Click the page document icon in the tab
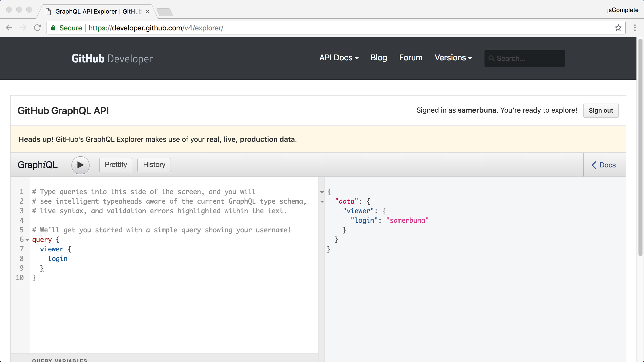 [x=49, y=12]
